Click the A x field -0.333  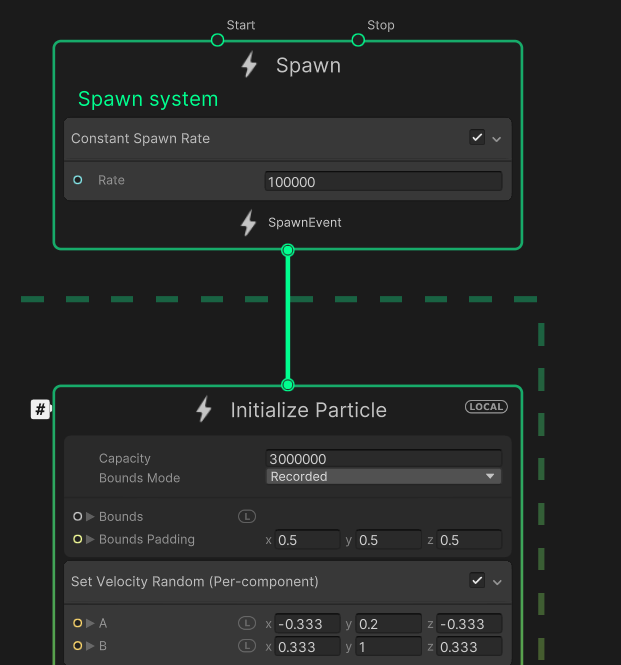pyautogui.click(x=308, y=624)
